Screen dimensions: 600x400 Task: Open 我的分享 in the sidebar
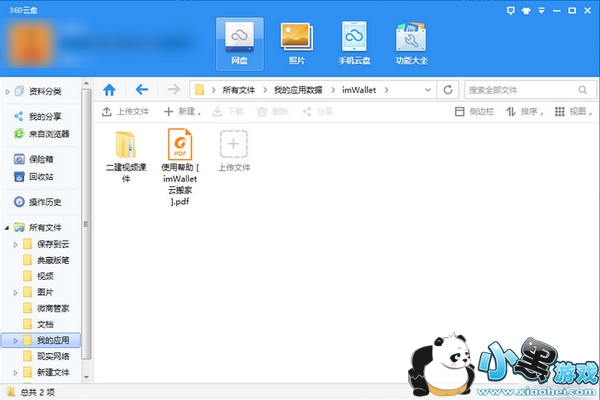[45, 116]
